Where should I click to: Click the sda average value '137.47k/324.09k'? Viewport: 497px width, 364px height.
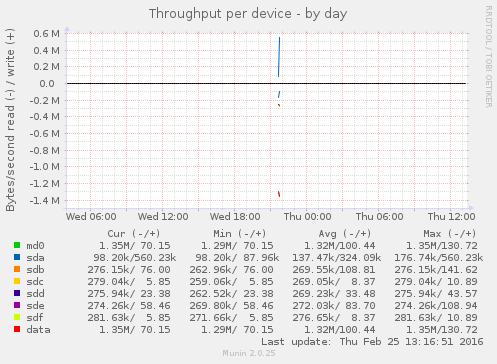click(337, 258)
